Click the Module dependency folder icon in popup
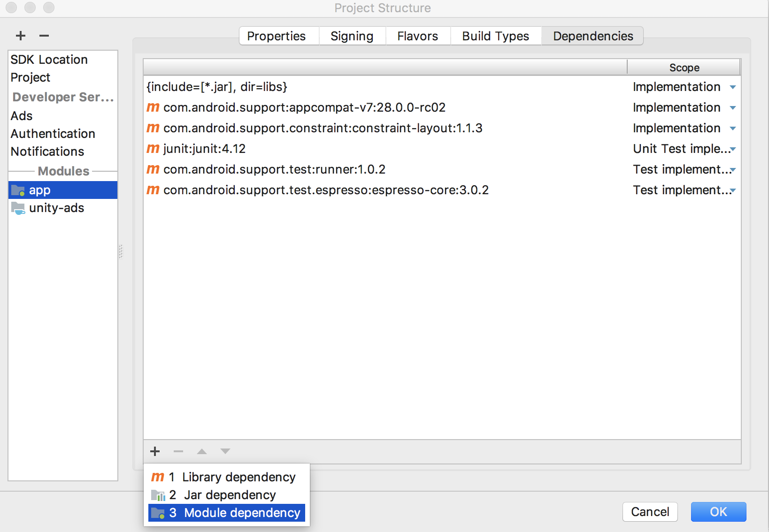The image size is (769, 532). (158, 513)
